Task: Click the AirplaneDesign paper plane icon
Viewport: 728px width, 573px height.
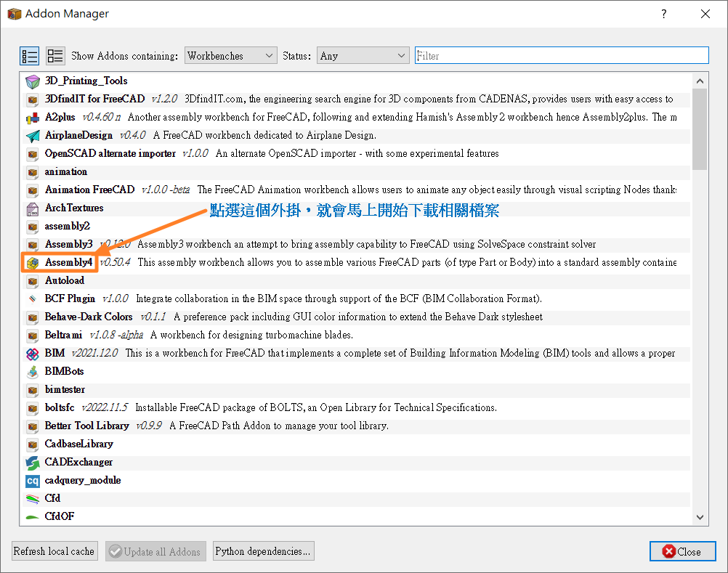Action: (33, 136)
